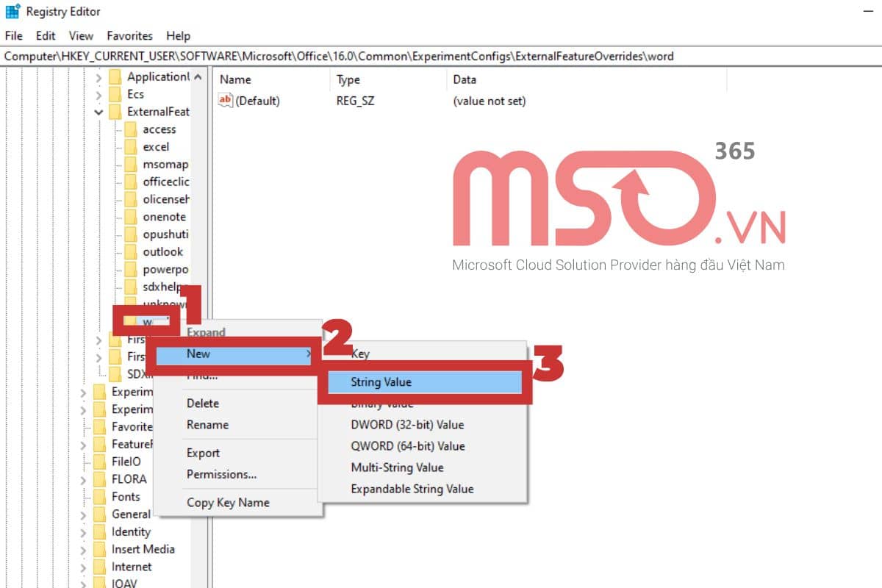The height and width of the screenshot is (588, 882).
Task: Click the ab string icon beside (Default)
Action: tap(226, 101)
